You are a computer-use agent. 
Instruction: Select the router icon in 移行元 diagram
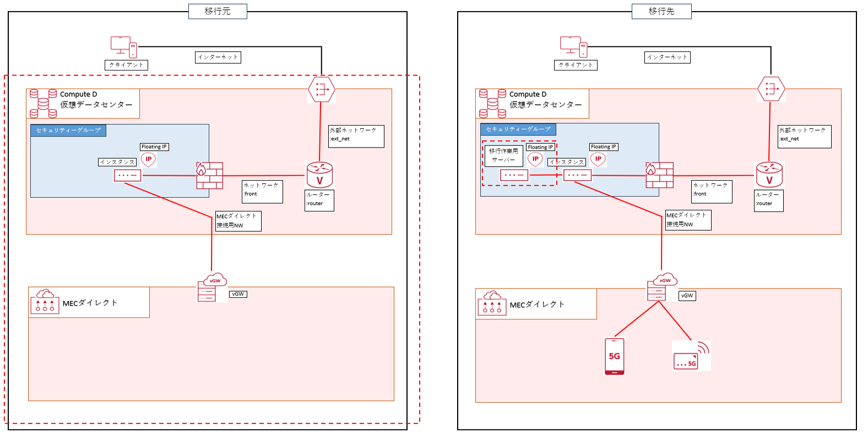pos(319,175)
